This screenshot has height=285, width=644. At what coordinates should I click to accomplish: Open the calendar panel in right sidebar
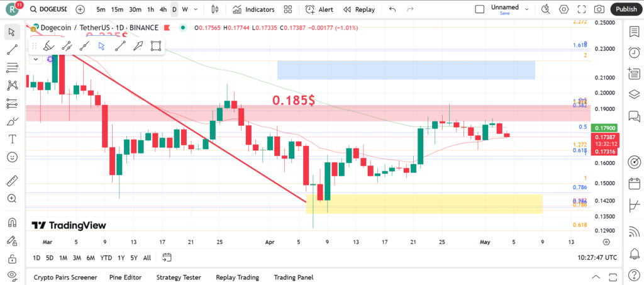(x=634, y=182)
